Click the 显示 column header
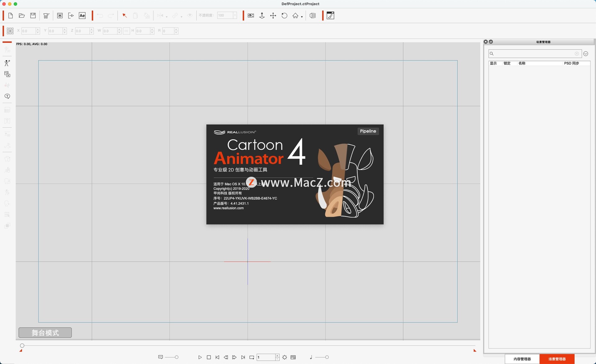The height and width of the screenshot is (364, 596). 493,63
